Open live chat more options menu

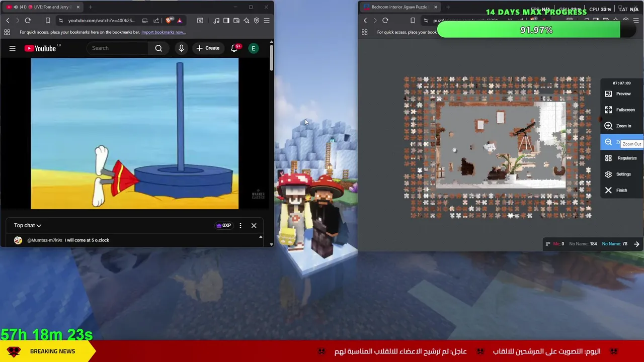tap(240, 226)
